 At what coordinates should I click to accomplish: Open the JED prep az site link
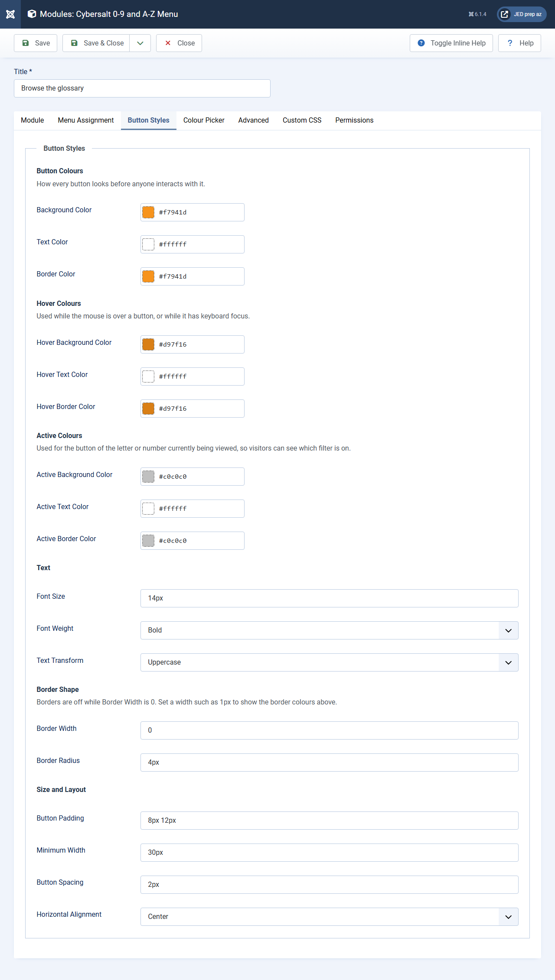522,14
